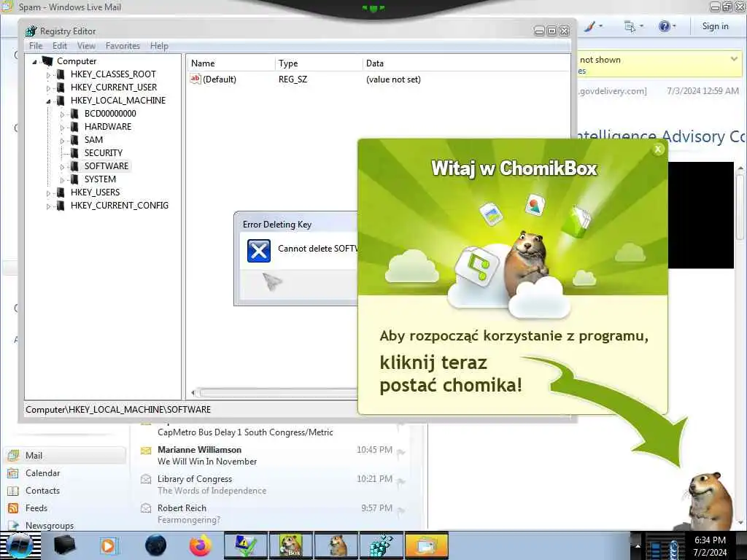This screenshot has width=747, height=560.
Task: Expand HKEY_CLASSES_ROOT tree arrow
Action: (48, 75)
